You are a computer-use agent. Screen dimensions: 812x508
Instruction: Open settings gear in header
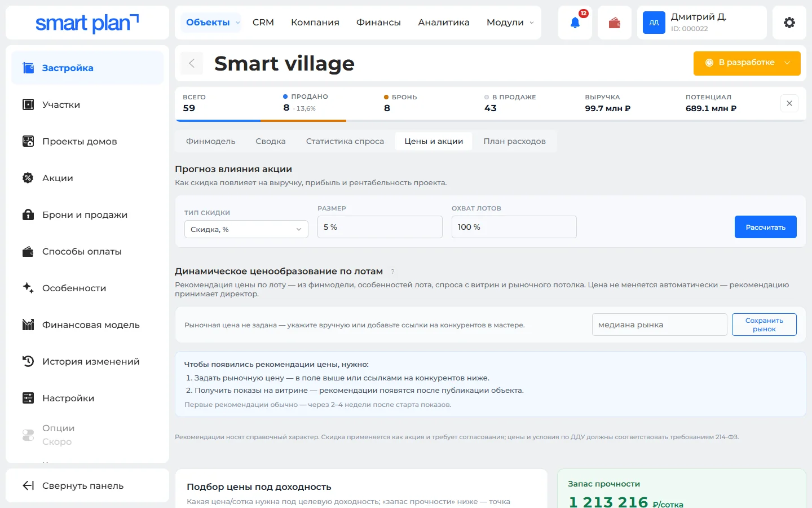tap(789, 23)
